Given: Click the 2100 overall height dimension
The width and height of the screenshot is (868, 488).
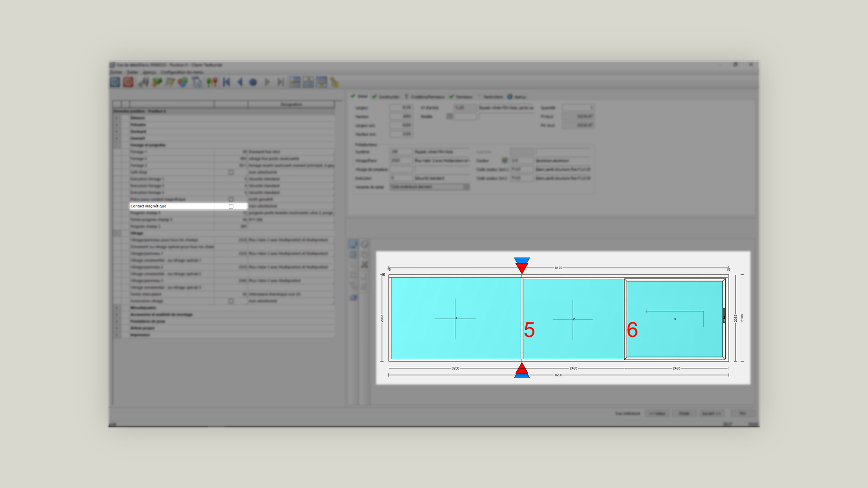Looking at the screenshot, I should [742, 318].
